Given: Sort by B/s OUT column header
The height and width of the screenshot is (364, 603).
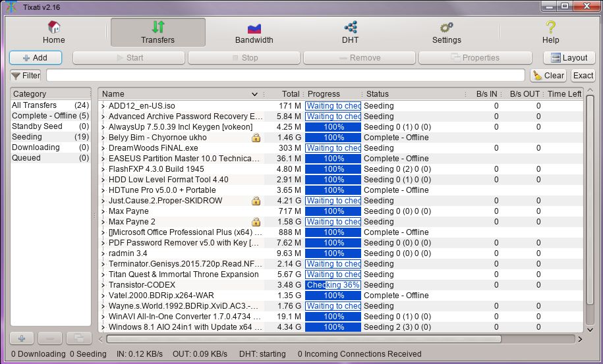Looking at the screenshot, I should 522,93.
